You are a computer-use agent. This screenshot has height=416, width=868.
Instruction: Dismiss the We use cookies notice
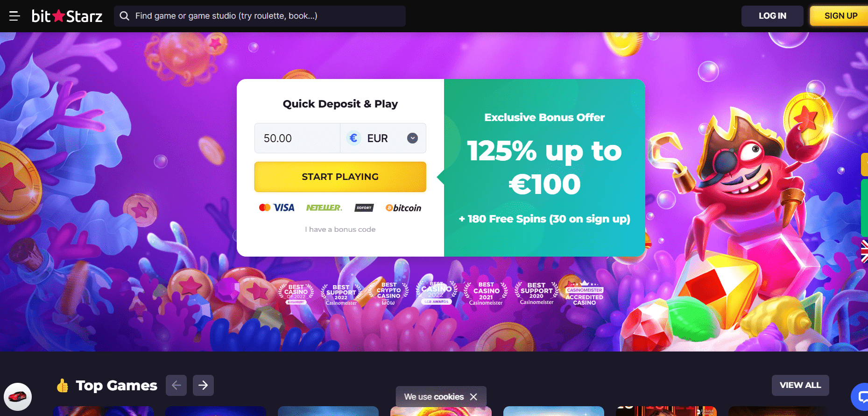pos(473,396)
